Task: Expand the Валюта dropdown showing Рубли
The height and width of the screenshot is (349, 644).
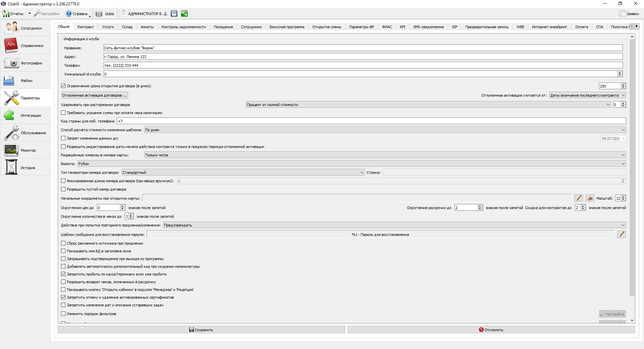Action: 352,164
